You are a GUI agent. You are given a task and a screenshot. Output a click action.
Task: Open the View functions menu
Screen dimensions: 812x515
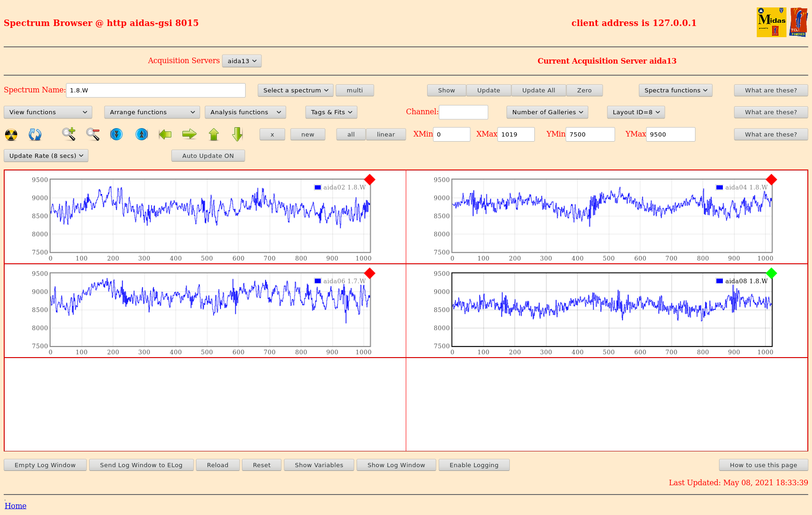point(48,112)
